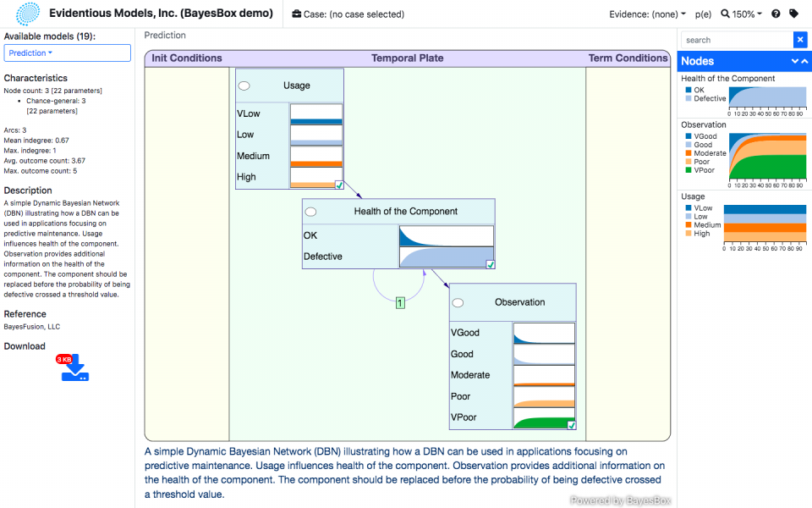Open the 150% zoom dropdown
The image size is (812, 508).
point(741,14)
